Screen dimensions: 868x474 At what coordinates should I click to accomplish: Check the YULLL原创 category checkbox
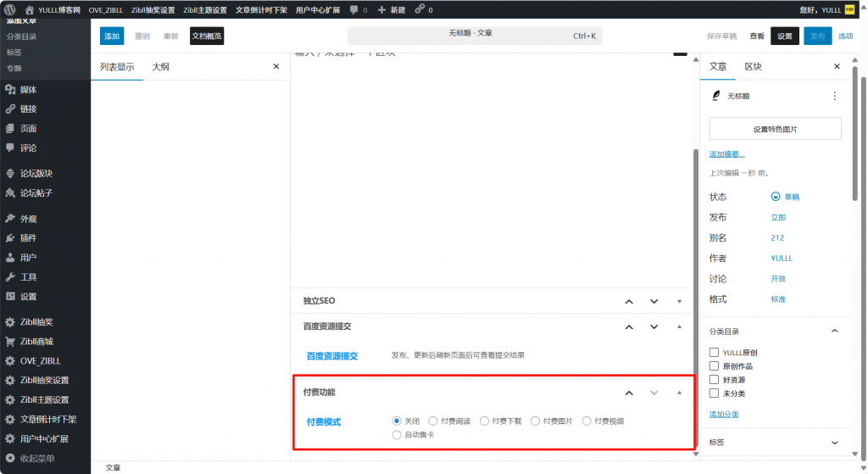pyautogui.click(x=714, y=352)
